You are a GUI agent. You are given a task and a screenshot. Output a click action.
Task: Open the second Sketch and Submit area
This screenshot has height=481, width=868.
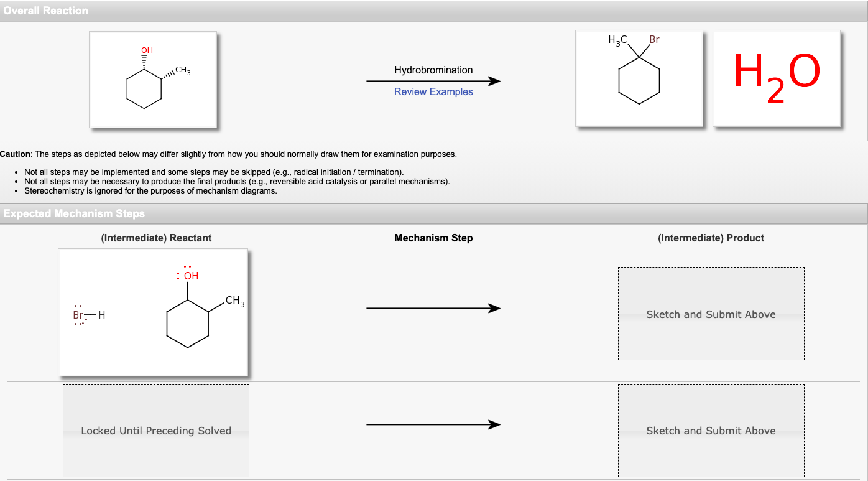[x=711, y=430]
